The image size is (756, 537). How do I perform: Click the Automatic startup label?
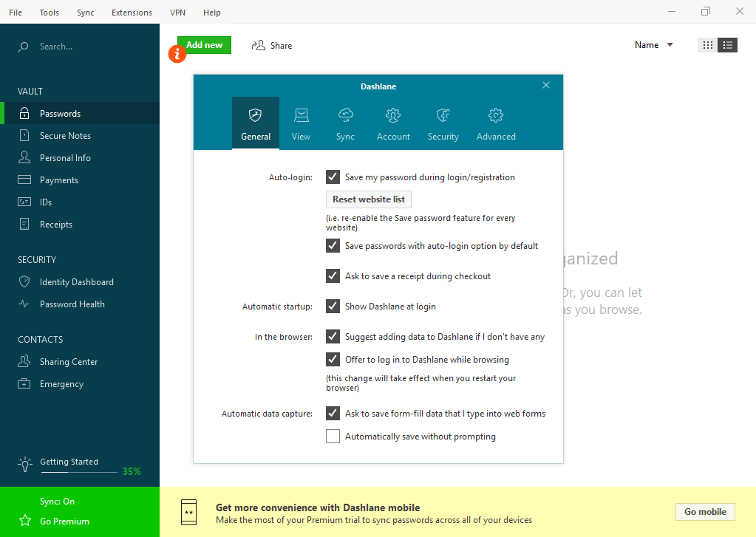[x=277, y=307]
